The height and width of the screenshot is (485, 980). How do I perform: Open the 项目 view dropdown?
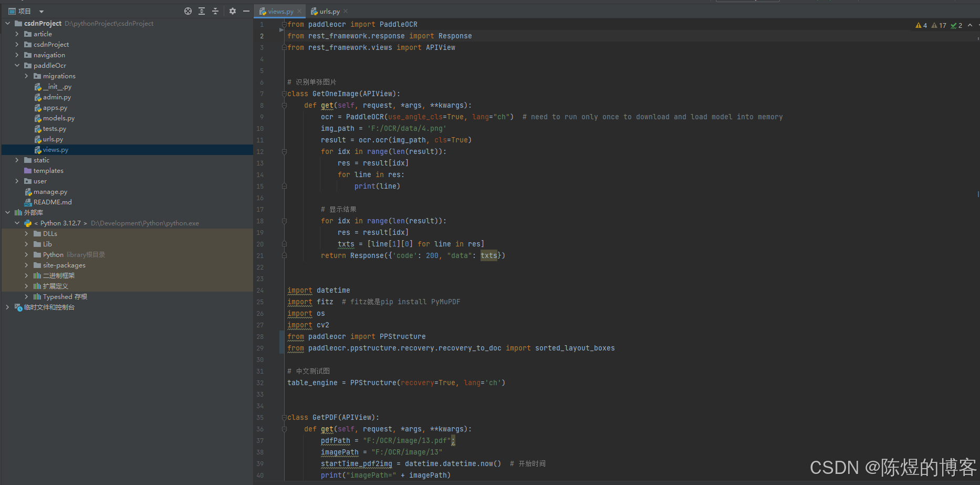point(41,12)
